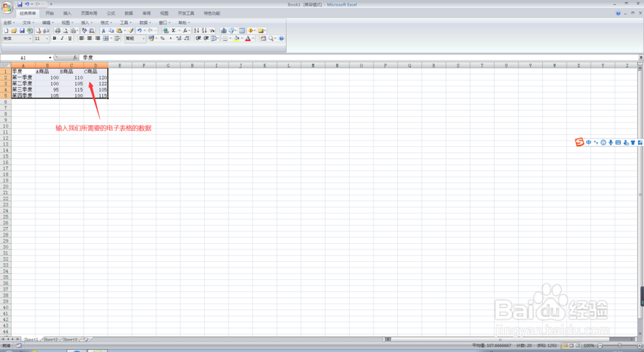Click the Open file folder icon
The width and height of the screenshot is (644, 352).
[14, 30]
